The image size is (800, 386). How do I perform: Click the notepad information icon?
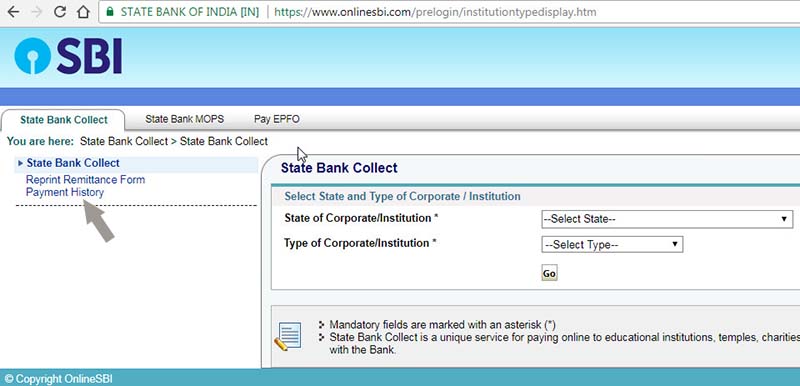(288, 336)
